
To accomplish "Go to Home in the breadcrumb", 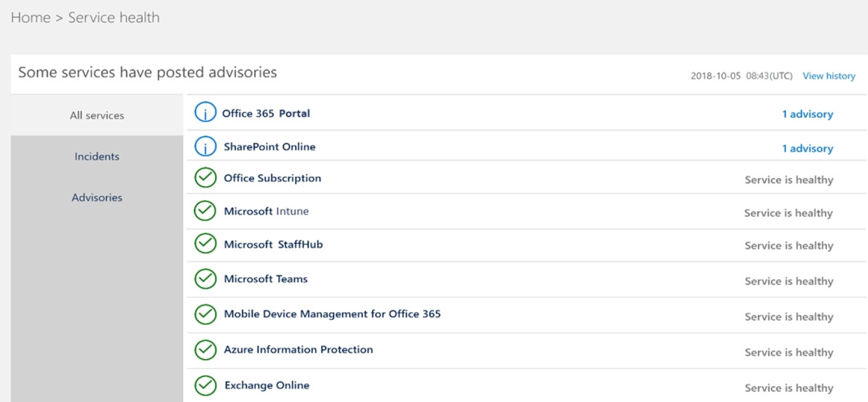I will pyautogui.click(x=31, y=18).
